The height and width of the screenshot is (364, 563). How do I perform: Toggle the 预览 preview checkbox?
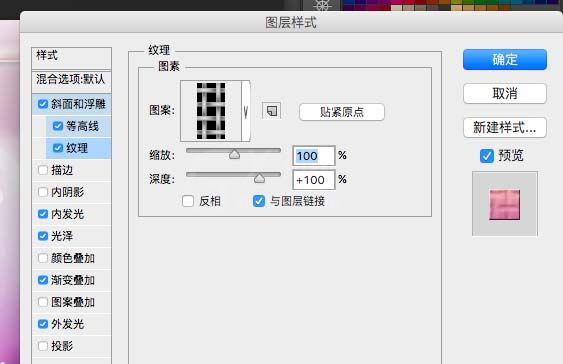487,156
